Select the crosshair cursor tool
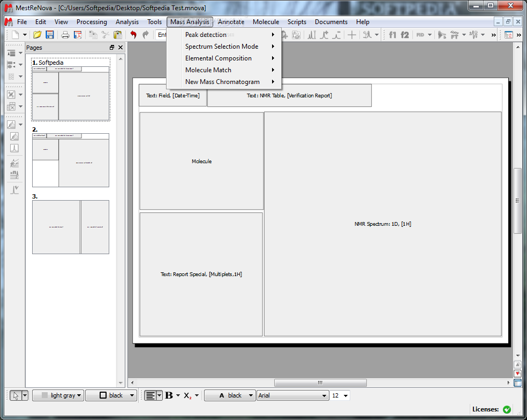This screenshot has height=420, width=527. click(352, 35)
